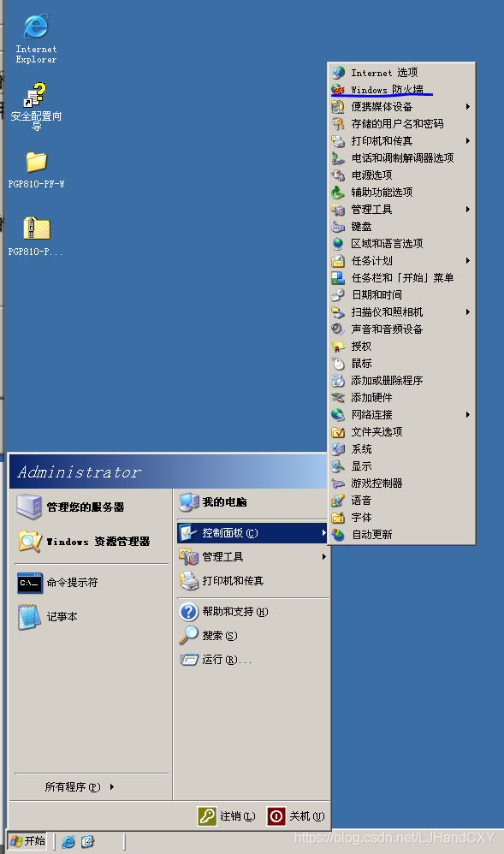Click the 关机(U) shut down button
Image resolution: width=504 pixels, height=854 pixels.
296,815
